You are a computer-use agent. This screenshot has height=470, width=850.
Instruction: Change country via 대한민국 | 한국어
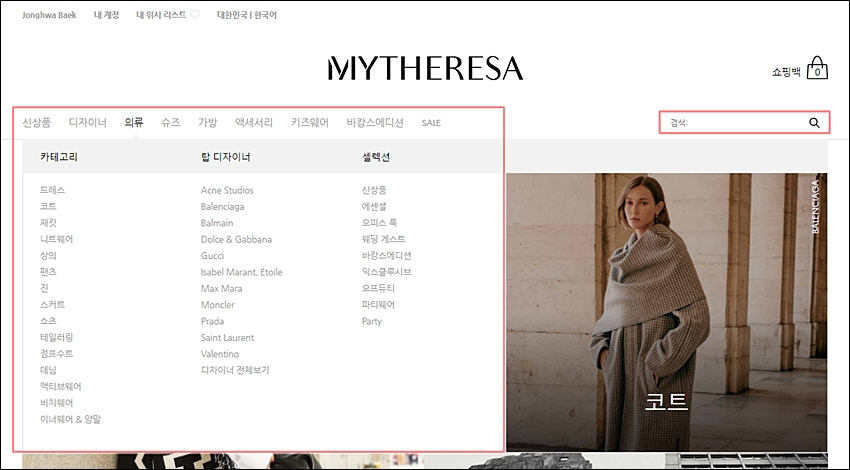247,15
